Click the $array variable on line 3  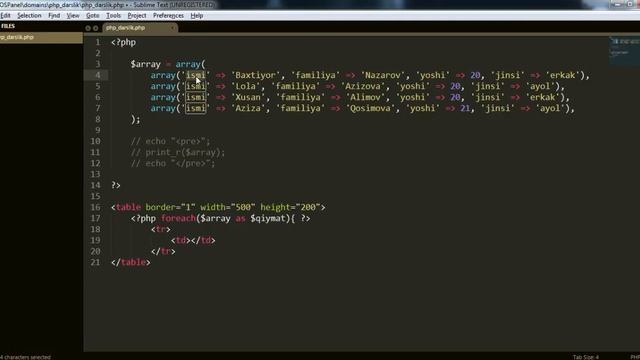(146, 64)
